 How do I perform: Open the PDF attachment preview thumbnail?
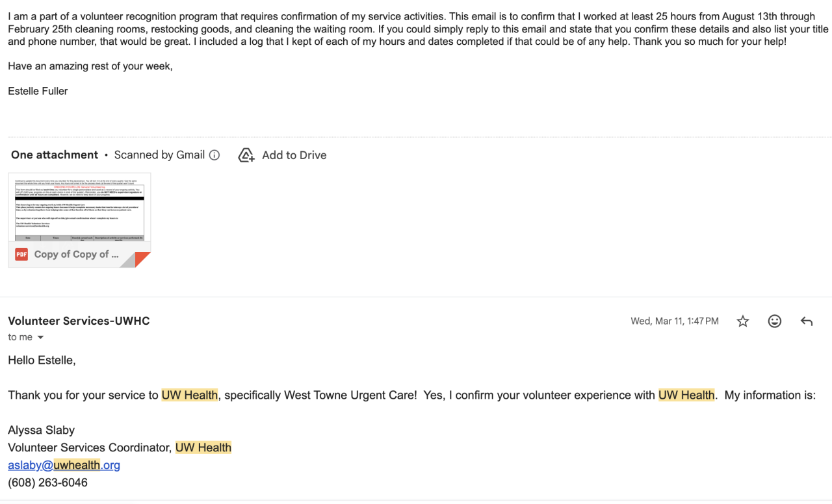tap(79, 208)
